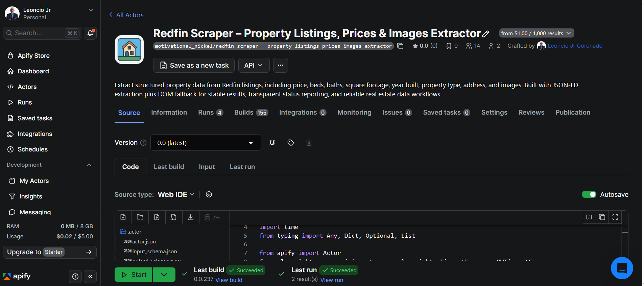
Task: Open more actions ellipsis menu
Action: (x=281, y=65)
